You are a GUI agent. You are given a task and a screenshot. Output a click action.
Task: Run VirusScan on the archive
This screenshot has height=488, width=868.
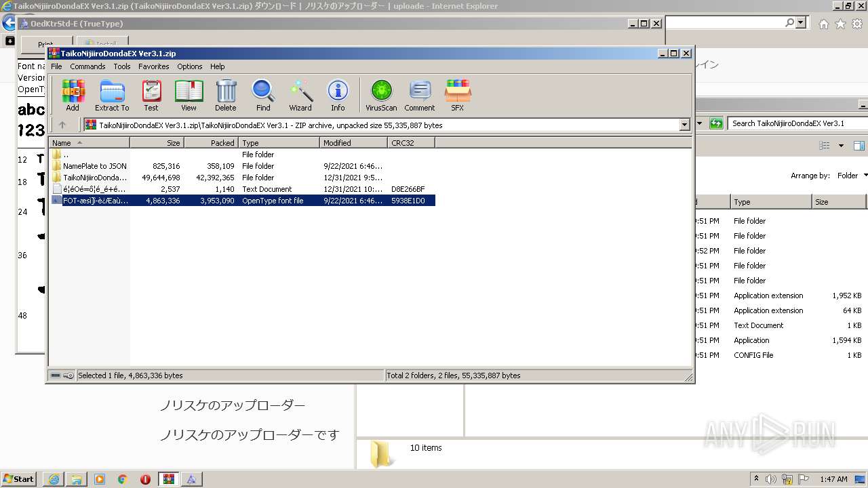pos(381,96)
